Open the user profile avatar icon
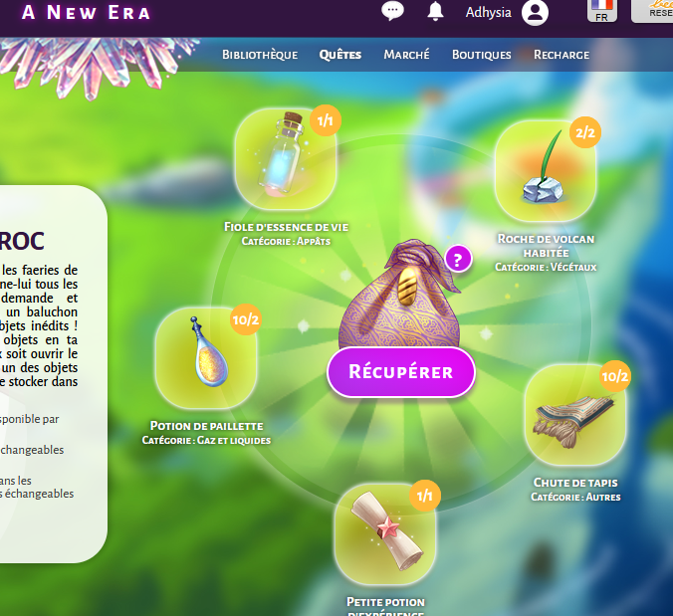Viewport: 673px width, 616px height. (535, 12)
